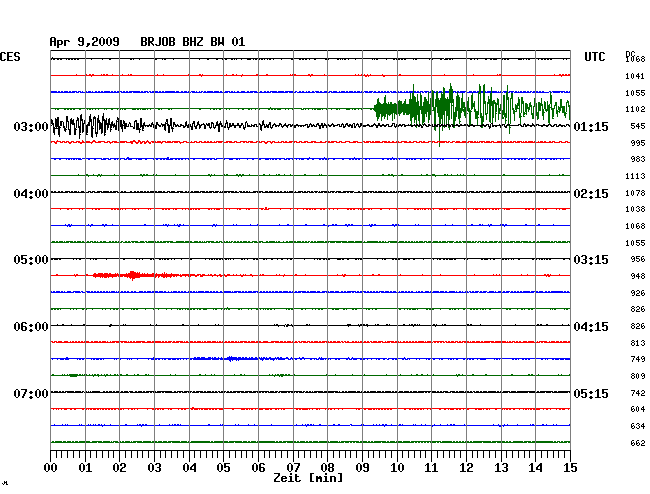650x494 pixels.
Task: Select the '03:15' UTC time label
Action: coord(591,260)
